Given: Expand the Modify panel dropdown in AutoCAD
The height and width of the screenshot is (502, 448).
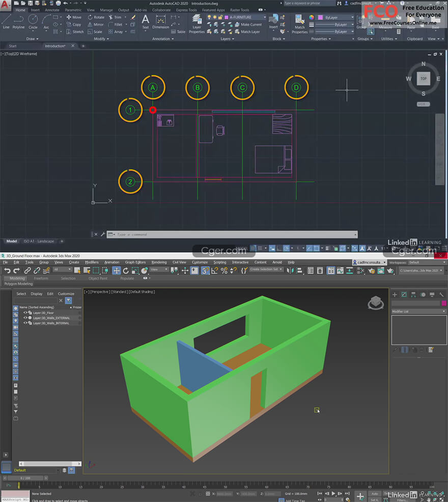Looking at the screenshot, I should (x=101, y=39).
